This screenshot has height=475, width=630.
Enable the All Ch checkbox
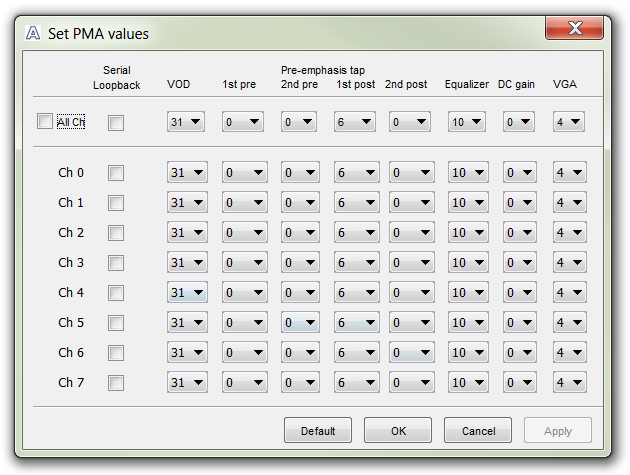(x=45, y=121)
